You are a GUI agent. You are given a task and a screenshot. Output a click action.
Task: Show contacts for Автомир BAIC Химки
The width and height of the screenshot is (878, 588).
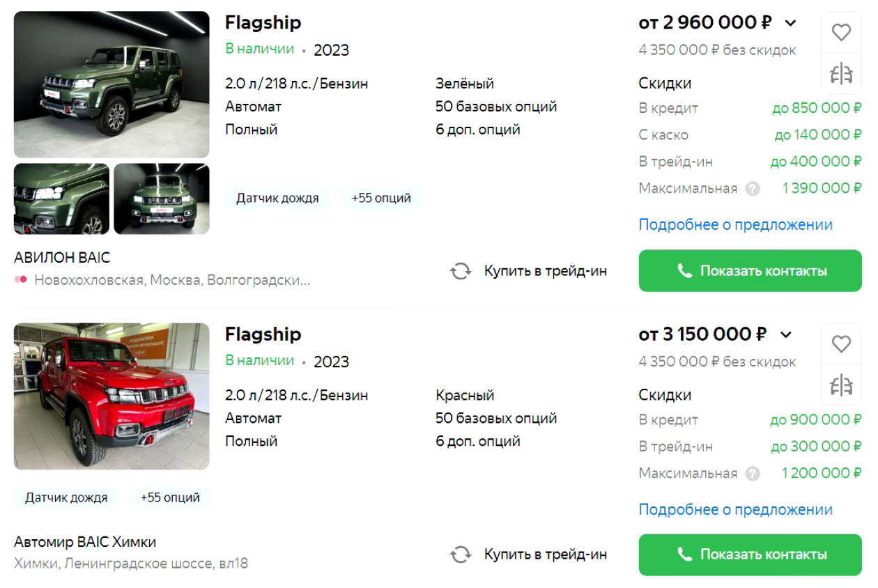(750, 555)
